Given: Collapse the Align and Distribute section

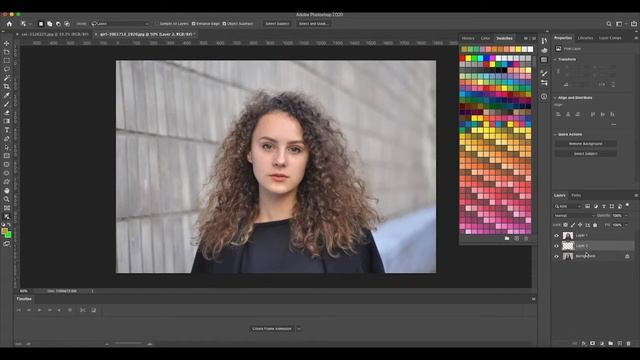Looking at the screenshot, I should click(555, 98).
